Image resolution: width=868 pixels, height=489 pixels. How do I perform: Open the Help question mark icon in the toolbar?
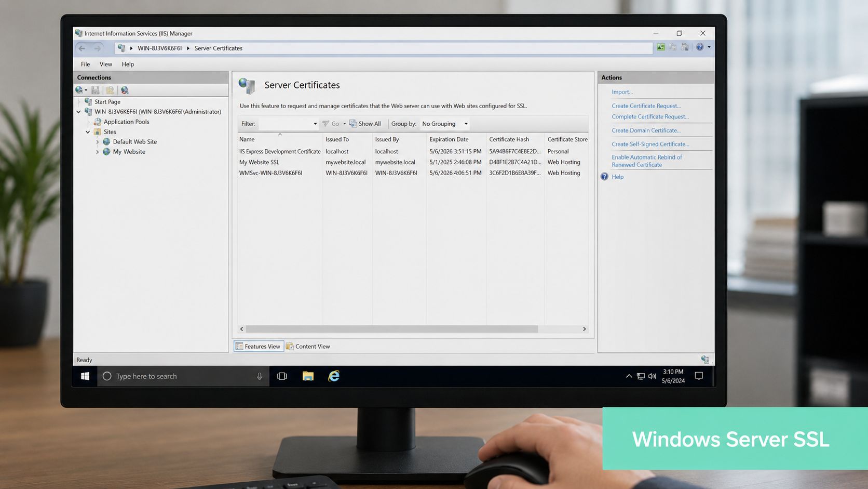(700, 47)
